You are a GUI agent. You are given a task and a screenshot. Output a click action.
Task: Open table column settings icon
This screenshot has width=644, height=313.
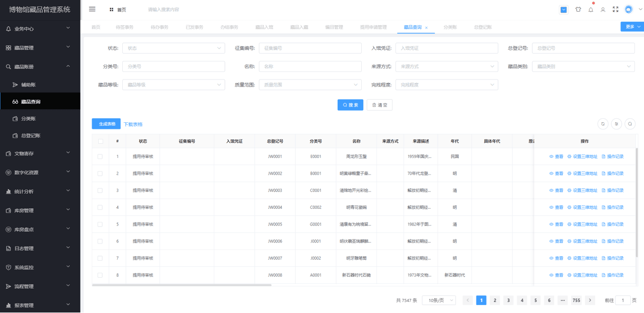[616, 124]
